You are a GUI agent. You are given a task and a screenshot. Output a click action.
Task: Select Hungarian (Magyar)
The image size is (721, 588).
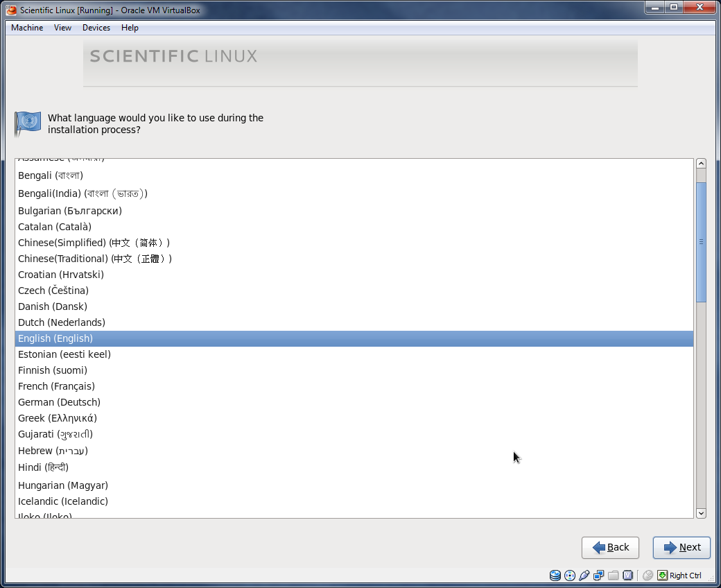point(354,485)
